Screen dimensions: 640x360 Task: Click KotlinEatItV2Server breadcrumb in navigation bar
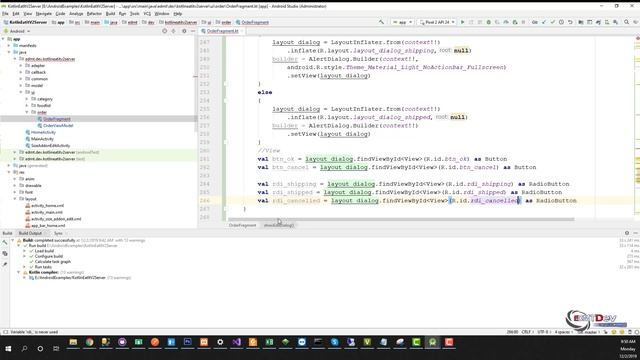[25, 22]
